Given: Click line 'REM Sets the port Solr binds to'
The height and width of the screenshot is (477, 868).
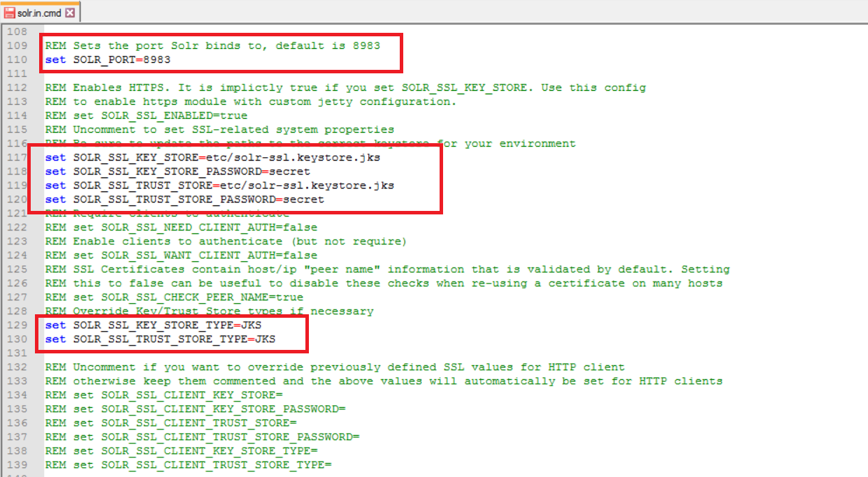Looking at the screenshot, I should click(213, 45).
